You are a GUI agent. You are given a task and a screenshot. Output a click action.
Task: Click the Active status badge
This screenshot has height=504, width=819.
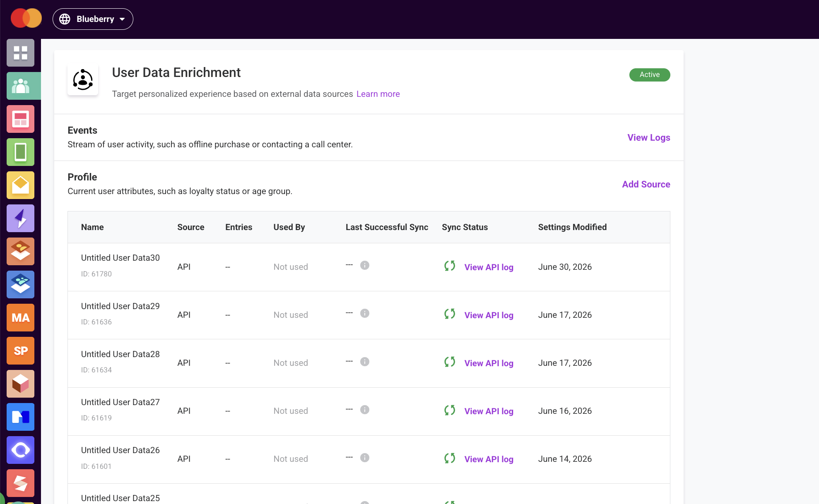[x=650, y=75]
